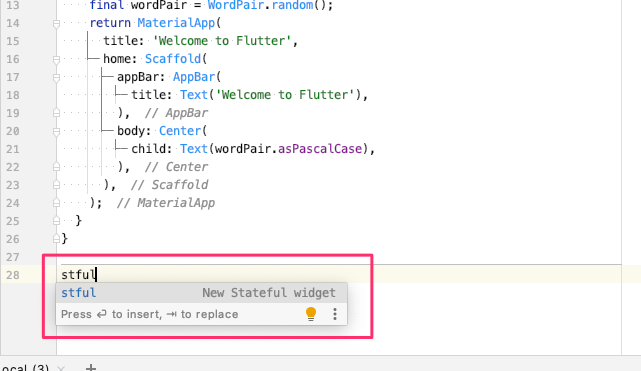Click the '// Scaffold' closing comment
Viewport: 641px width, 371px height.
pos(170,185)
